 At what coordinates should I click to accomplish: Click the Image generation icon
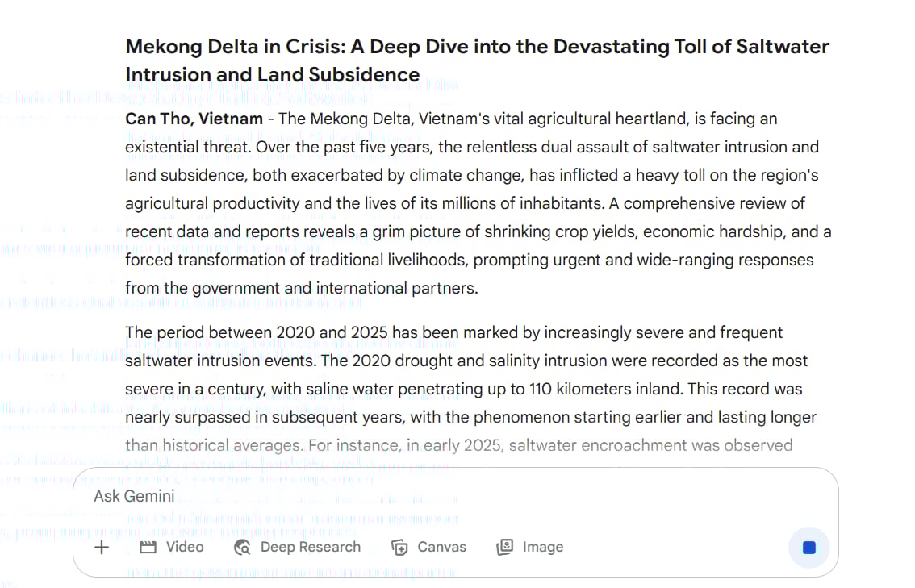click(505, 547)
